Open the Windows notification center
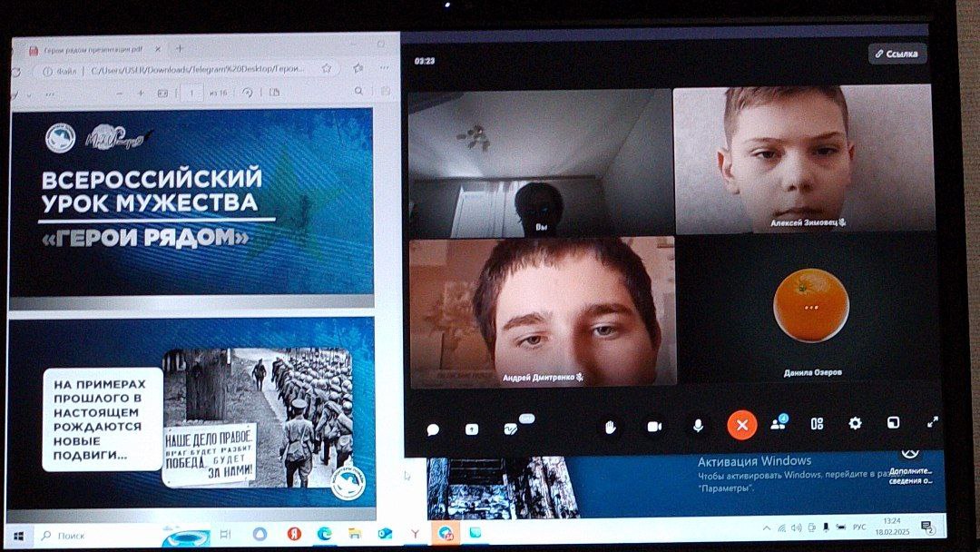Image resolution: width=980 pixels, height=552 pixels. (928, 527)
